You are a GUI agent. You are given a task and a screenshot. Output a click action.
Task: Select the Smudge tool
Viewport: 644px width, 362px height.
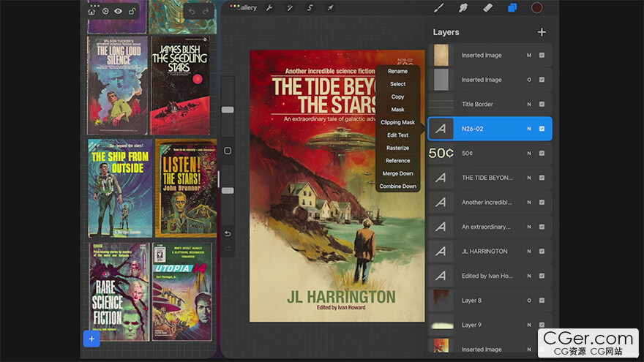463,8
